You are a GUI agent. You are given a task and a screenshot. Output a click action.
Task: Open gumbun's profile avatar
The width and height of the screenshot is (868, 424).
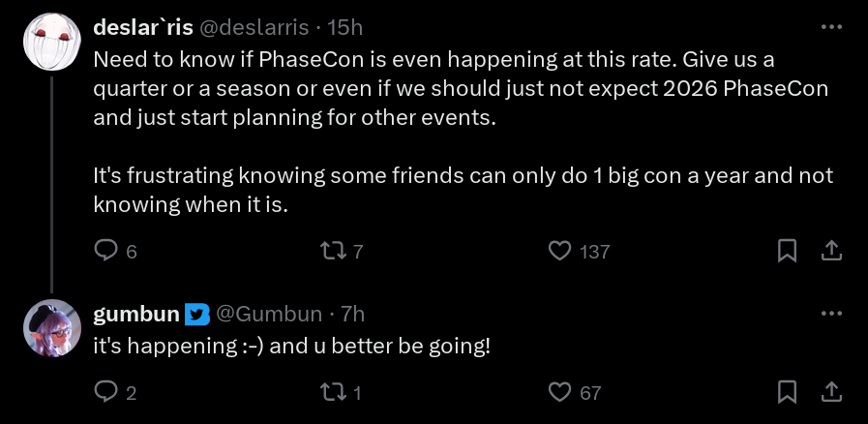click(x=51, y=328)
